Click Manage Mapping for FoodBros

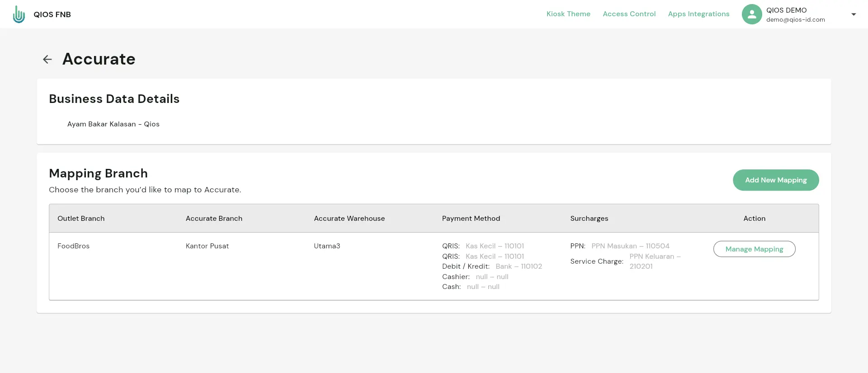(754, 249)
